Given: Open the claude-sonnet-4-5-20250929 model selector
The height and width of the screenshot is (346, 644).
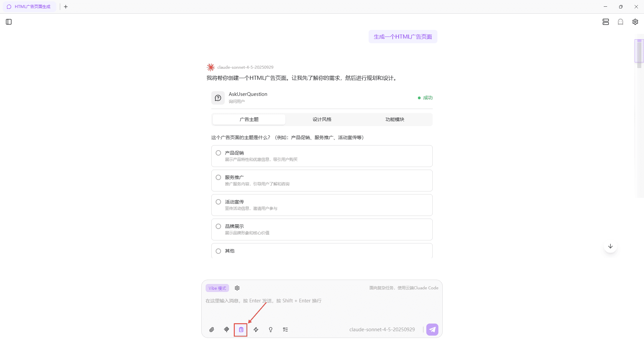Looking at the screenshot, I should (x=382, y=330).
